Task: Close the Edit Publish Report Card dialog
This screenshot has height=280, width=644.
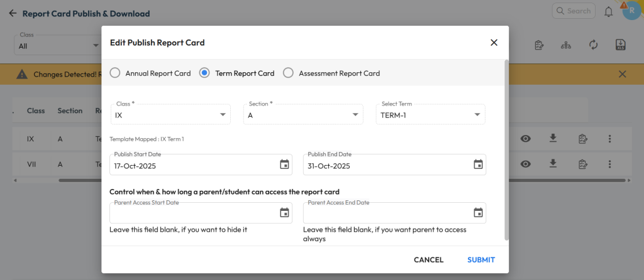Action: (x=494, y=43)
